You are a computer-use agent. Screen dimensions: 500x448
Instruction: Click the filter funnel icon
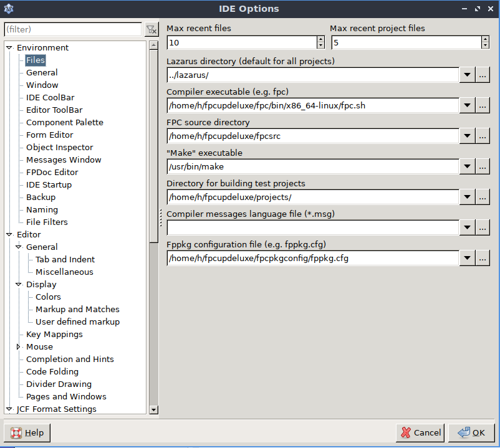click(x=151, y=29)
